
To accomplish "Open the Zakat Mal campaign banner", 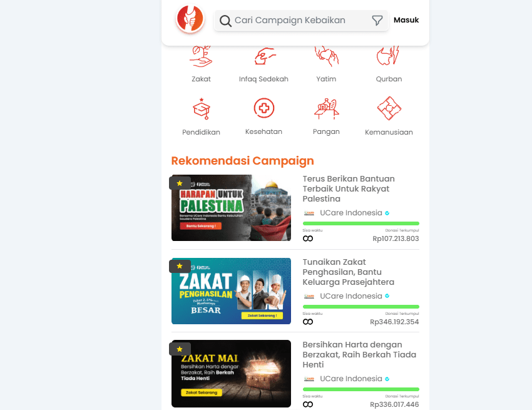I will pos(231,373).
